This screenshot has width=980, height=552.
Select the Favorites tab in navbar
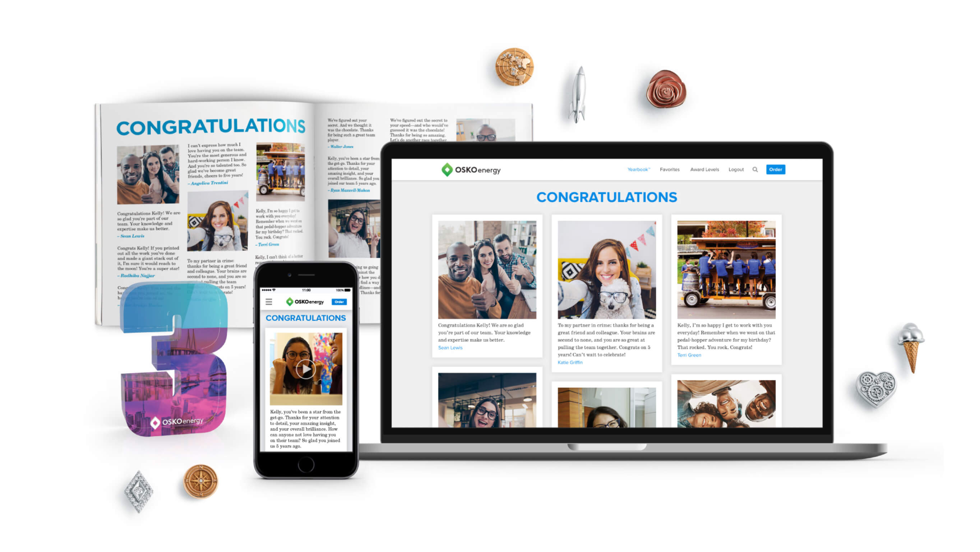click(669, 170)
